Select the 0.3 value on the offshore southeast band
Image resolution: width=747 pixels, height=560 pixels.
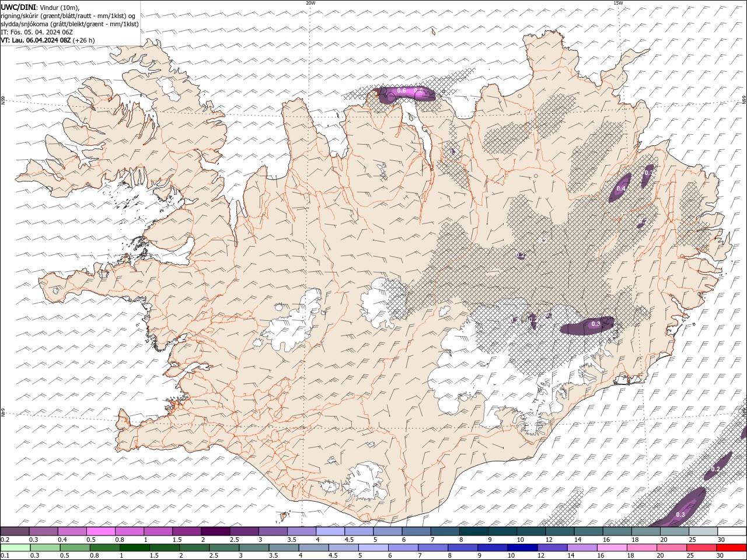tap(680, 515)
